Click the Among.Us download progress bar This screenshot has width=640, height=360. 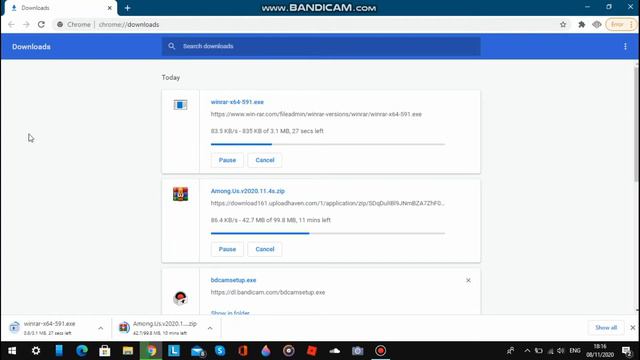(328, 233)
